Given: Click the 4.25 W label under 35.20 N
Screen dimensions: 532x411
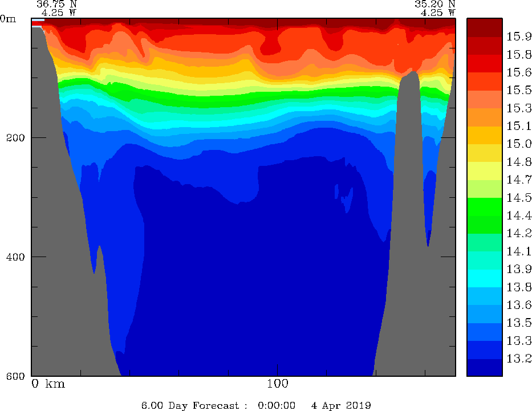Looking at the screenshot, I should (x=438, y=13).
